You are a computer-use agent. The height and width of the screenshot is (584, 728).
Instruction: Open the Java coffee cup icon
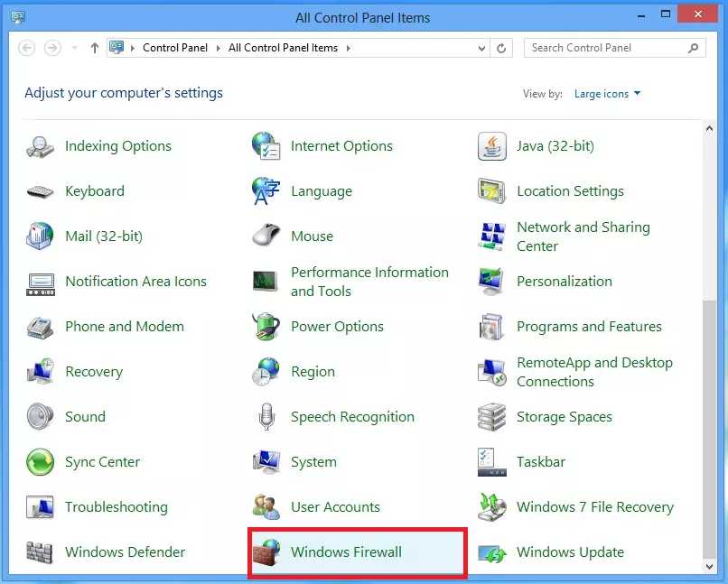click(x=492, y=146)
